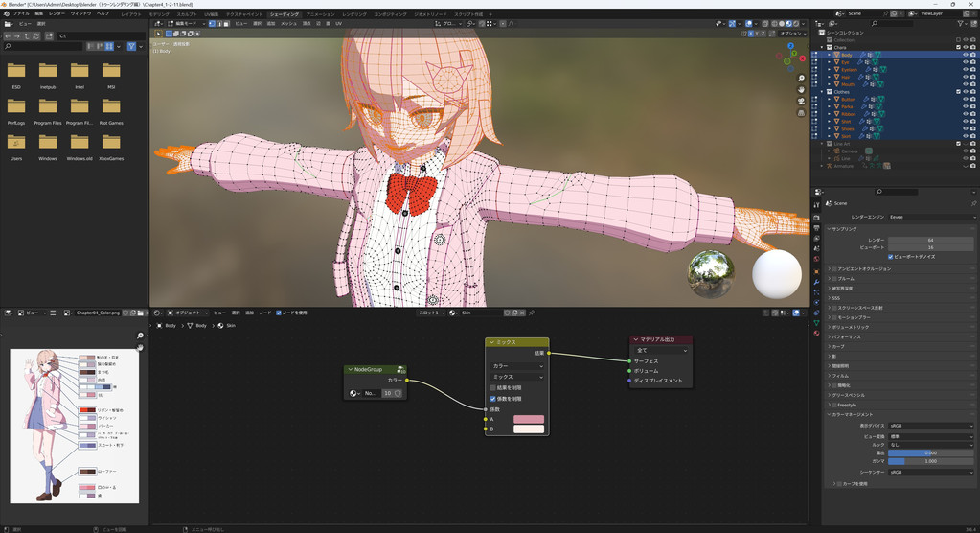This screenshot has width=980, height=533.
Task: Toggle the camera view gizmo
Action: [801, 102]
